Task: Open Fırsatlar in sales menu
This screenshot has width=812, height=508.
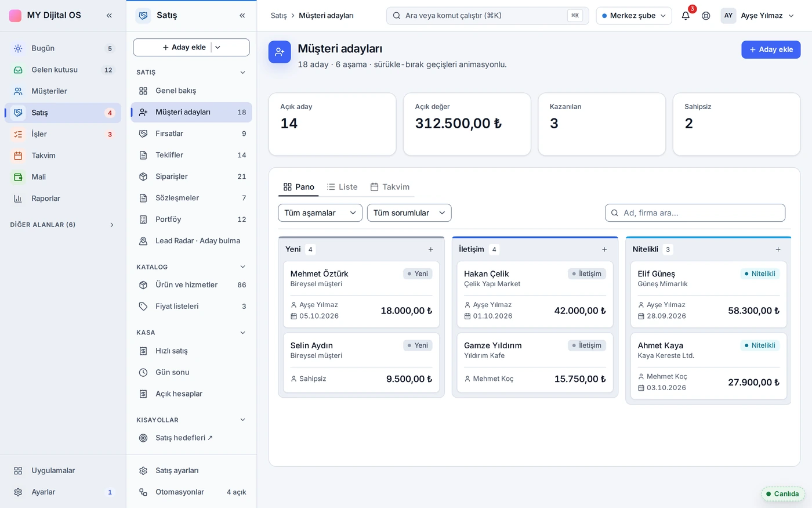Action: (191, 134)
